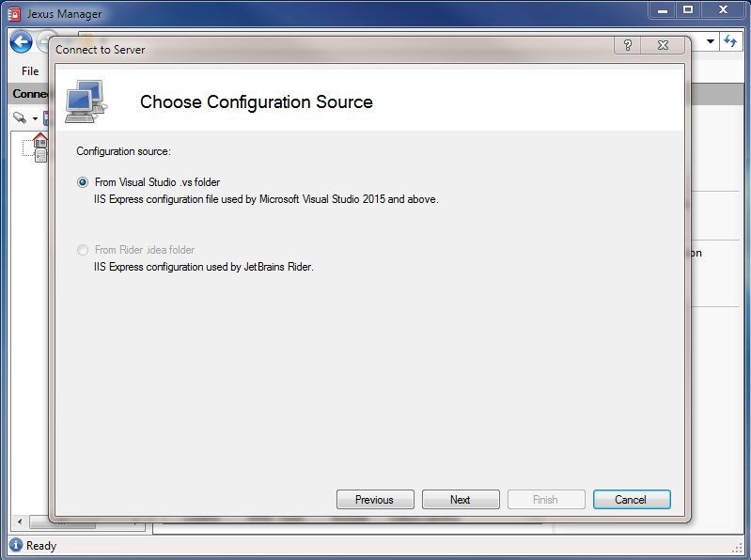Viewport: 751px width, 560px height.
Task: Expand the connect icon dropdown arrow
Action: [35, 119]
